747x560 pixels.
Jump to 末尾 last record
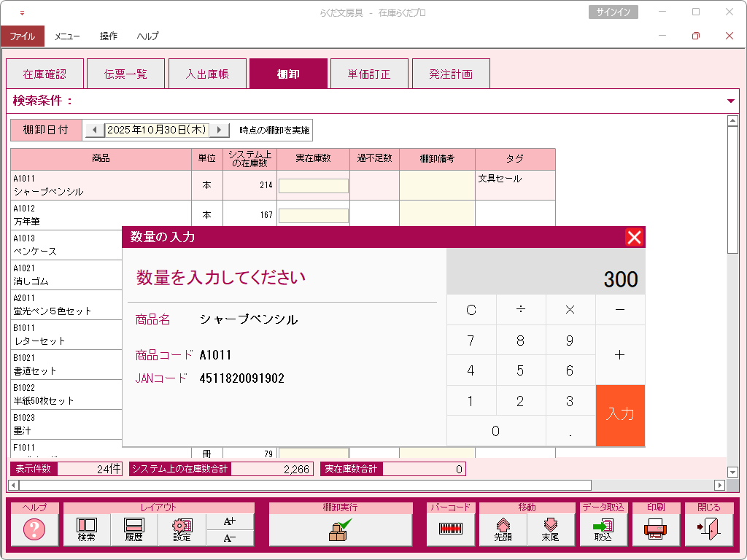(551, 529)
